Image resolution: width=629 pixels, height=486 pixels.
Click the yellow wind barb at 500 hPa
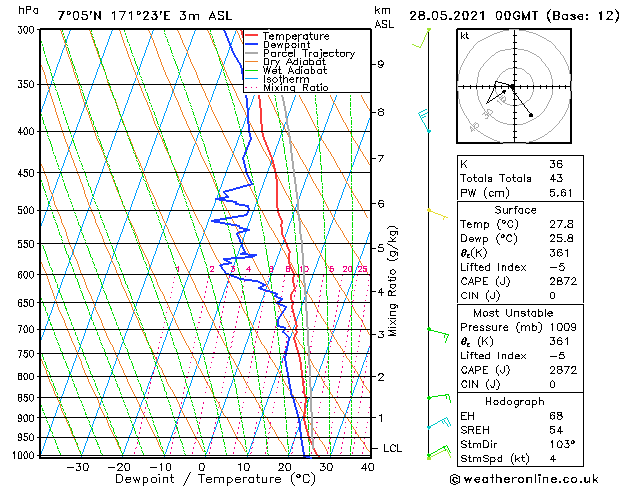tap(437, 214)
